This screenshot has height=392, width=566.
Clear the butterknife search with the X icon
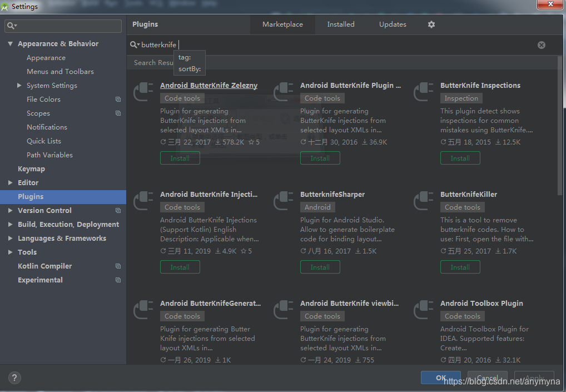point(542,44)
